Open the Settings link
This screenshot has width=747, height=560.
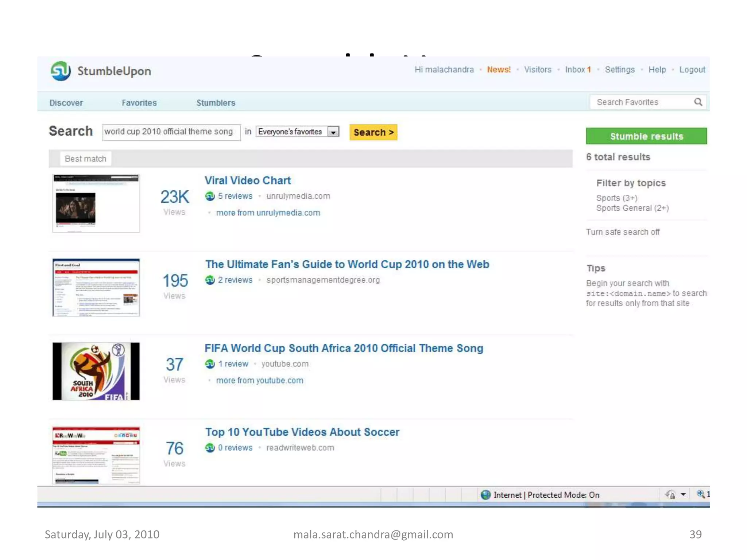click(x=620, y=70)
